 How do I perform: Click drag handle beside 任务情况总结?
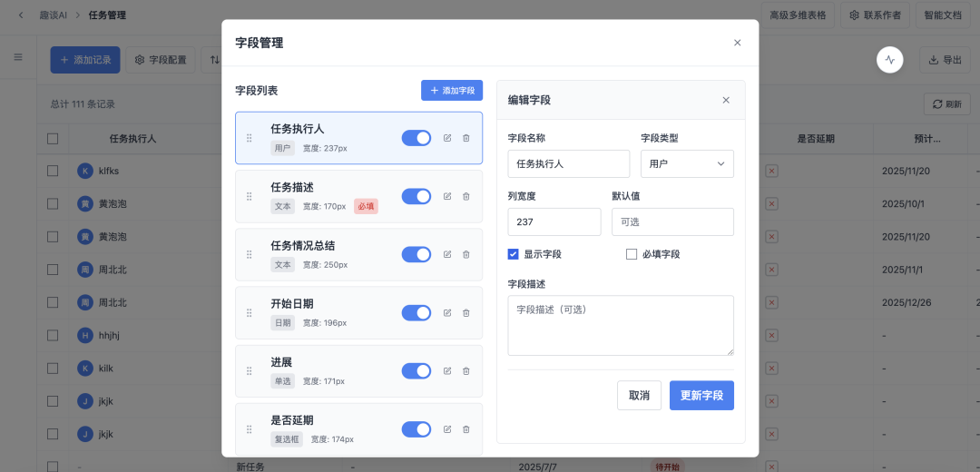pyautogui.click(x=250, y=254)
